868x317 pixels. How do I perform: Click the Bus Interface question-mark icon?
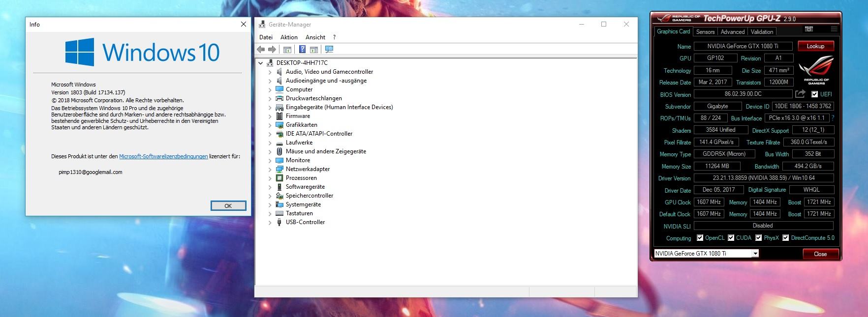pyautogui.click(x=833, y=118)
